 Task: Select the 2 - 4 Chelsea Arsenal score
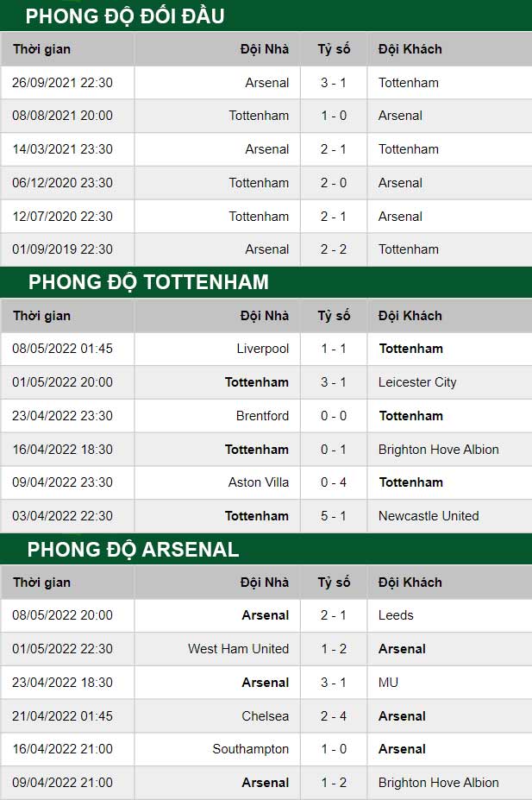tap(334, 716)
